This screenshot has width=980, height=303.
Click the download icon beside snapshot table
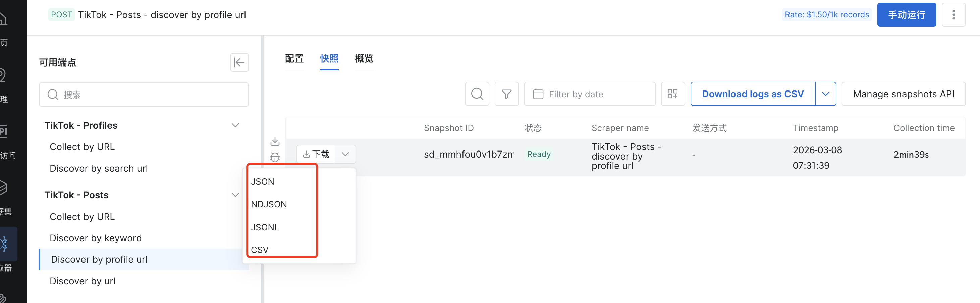275,141
